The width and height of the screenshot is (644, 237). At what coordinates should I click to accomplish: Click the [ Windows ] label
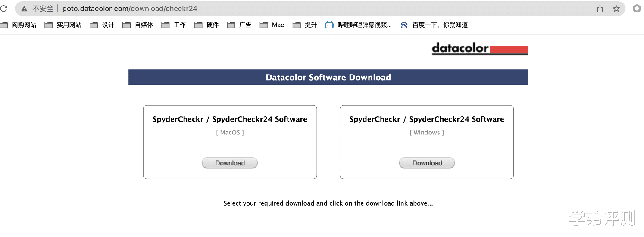click(x=427, y=132)
